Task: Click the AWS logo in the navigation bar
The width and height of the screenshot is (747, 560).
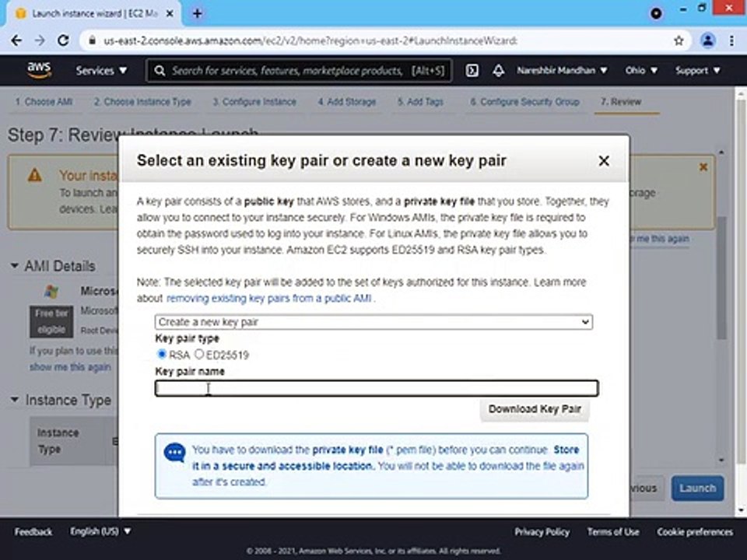Action: (x=39, y=70)
